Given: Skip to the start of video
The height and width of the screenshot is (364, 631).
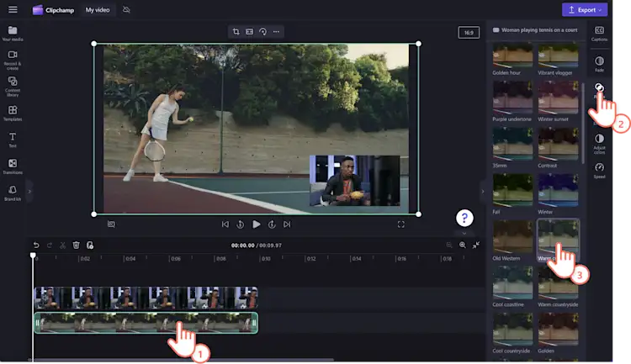Looking at the screenshot, I should pos(225,224).
